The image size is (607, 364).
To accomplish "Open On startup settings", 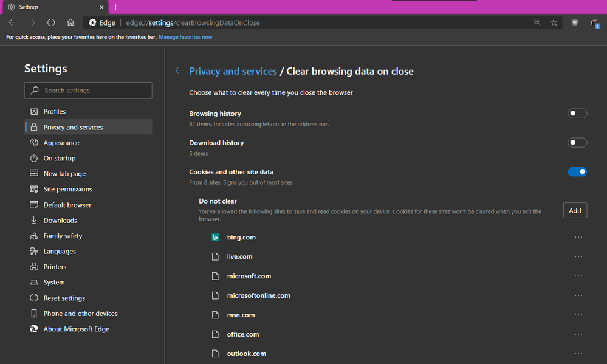I will pos(88,158).
